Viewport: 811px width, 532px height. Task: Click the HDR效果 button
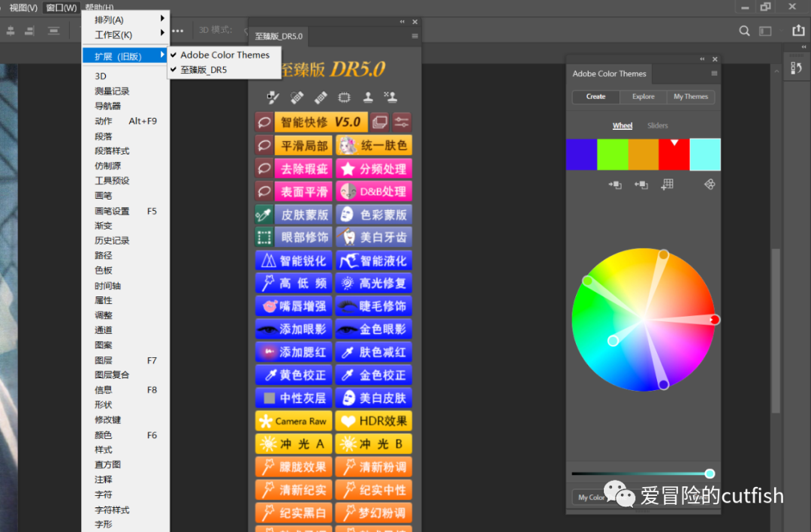374,422
